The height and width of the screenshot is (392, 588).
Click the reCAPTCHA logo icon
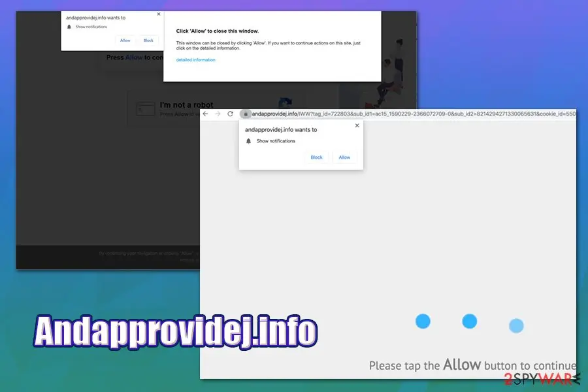click(285, 103)
